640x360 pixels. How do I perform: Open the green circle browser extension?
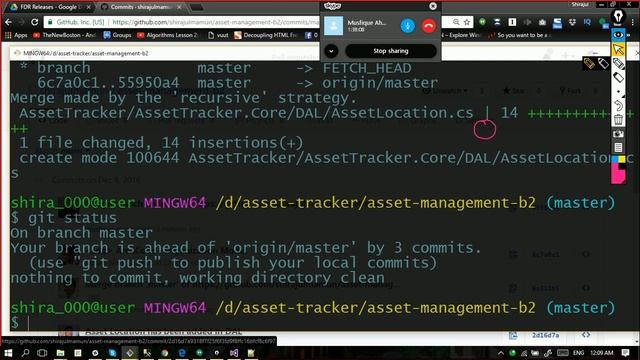[482, 22]
